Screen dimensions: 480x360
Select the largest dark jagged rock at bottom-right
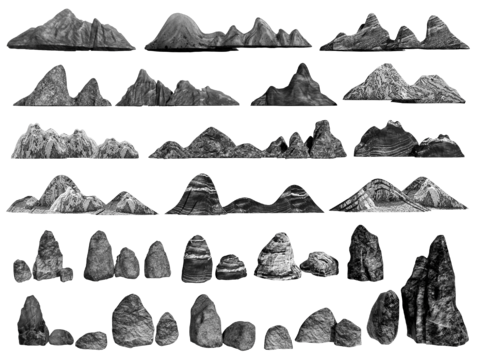(435, 290)
